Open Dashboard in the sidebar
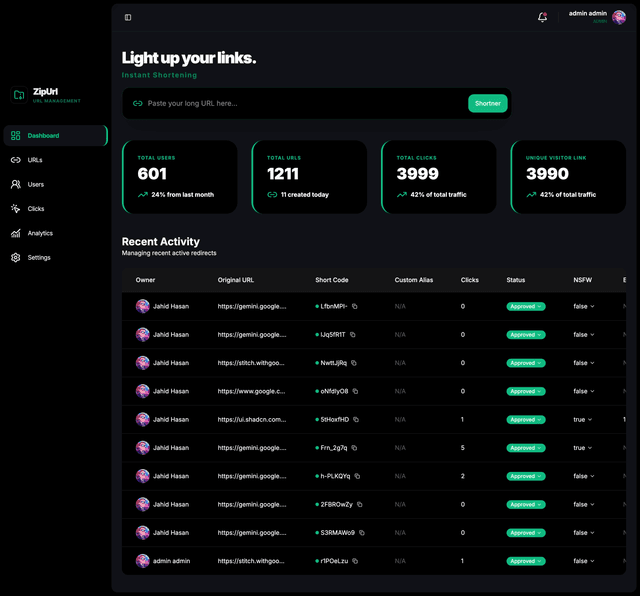 click(x=55, y=136)
